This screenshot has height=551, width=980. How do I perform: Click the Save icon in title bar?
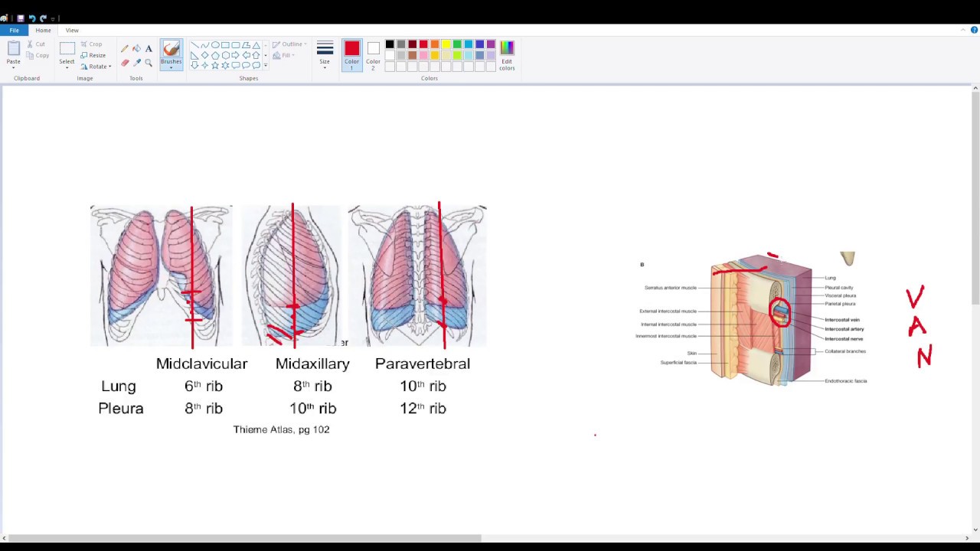coord(21,18)
